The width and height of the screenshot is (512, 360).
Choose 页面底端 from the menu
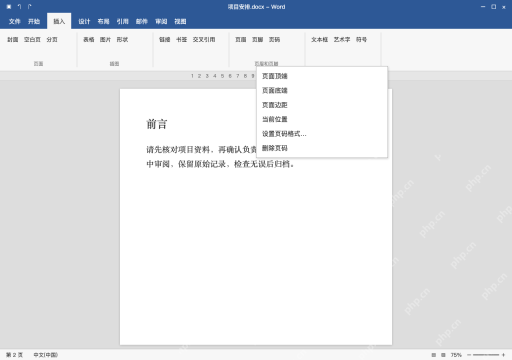pos(322,90)
